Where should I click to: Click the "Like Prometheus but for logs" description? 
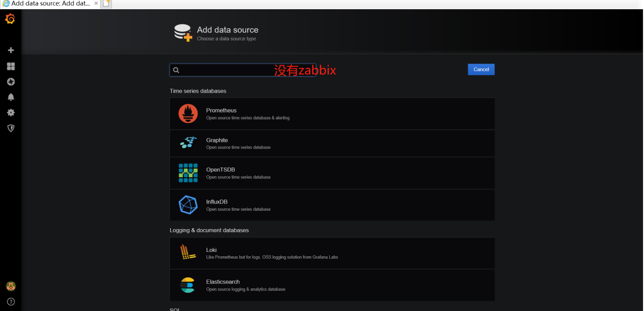coord(272,257)
